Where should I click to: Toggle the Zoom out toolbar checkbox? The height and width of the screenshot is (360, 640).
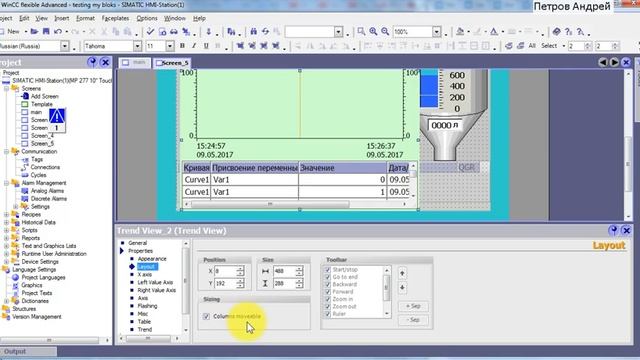(x=327, y=307)
